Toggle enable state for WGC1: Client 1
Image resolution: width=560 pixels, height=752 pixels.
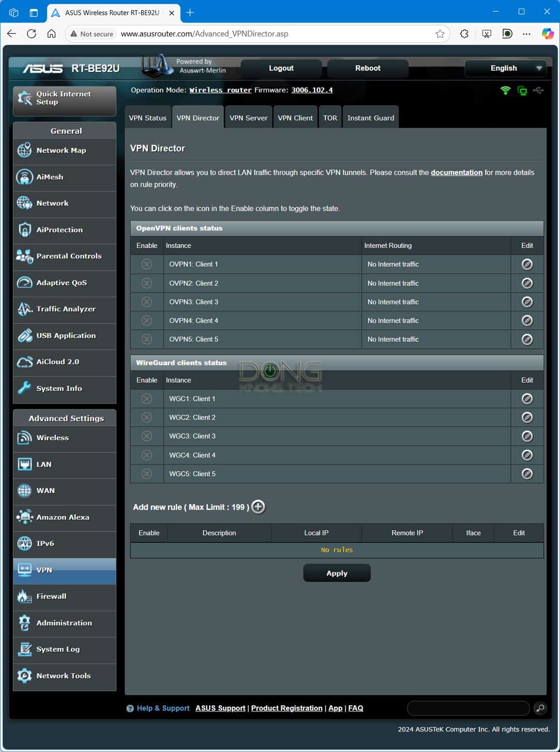click(147, 399)
